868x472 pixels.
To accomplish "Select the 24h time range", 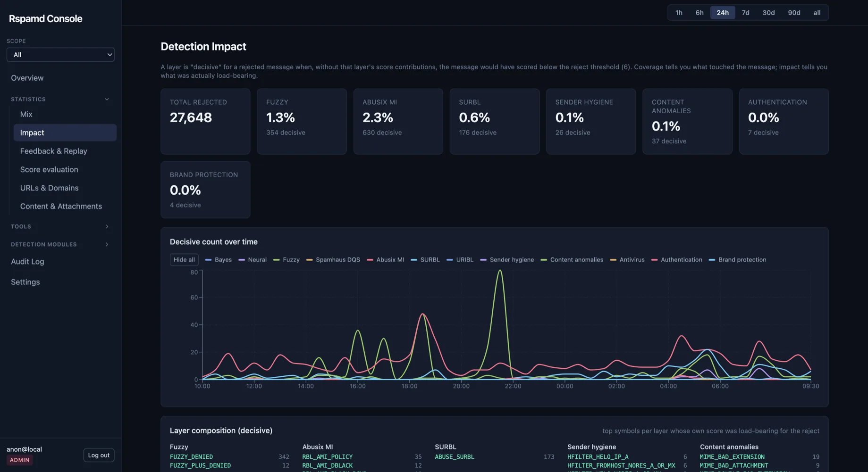I will click(723, 13).
